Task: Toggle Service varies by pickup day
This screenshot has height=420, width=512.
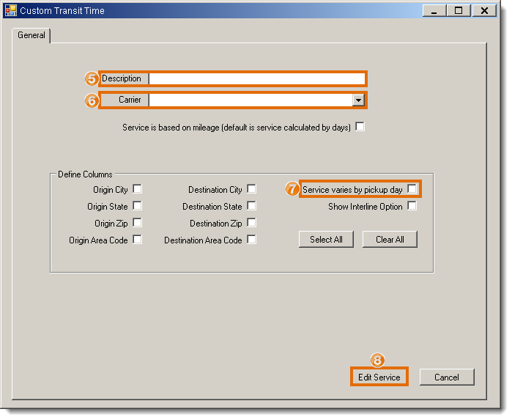Action: click(412, 189)
